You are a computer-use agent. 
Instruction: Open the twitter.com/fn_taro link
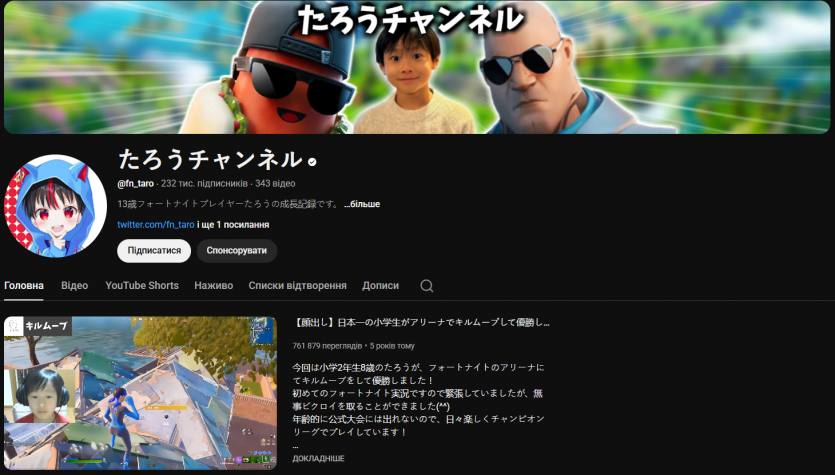point(155,225)
